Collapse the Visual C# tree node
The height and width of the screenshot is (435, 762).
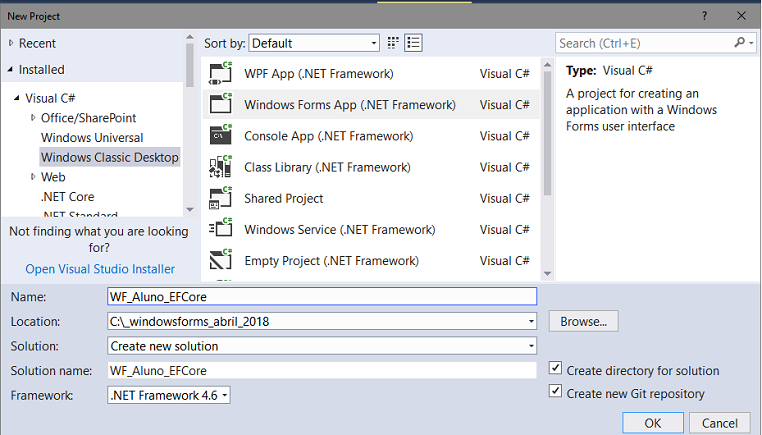click(x=17, y=98)
